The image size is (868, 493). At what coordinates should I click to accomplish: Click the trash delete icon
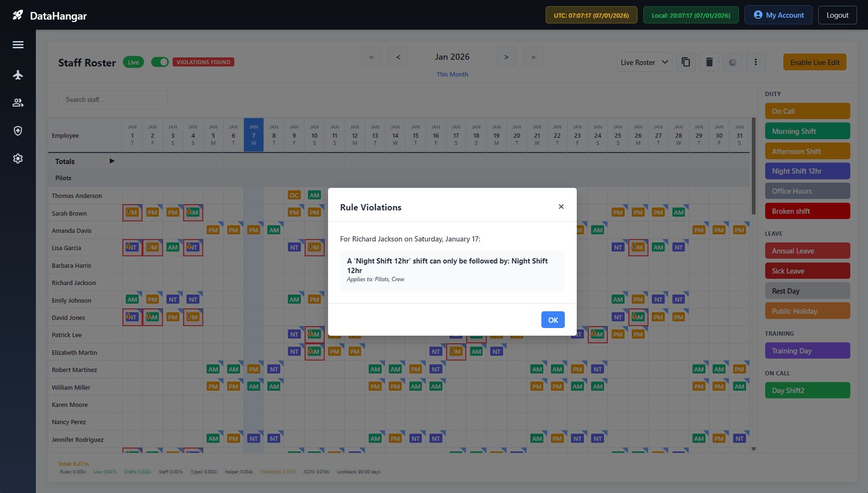click(709, 62)
